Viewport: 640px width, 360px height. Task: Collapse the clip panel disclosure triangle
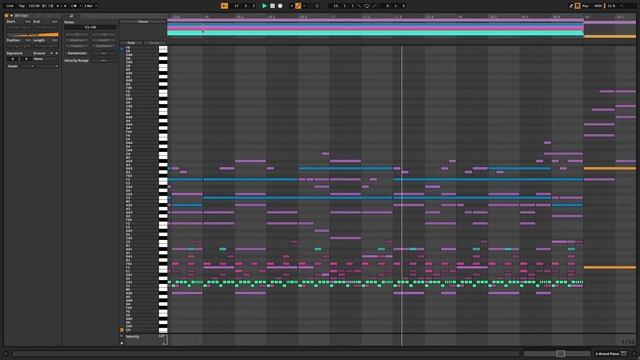point(11,16)
